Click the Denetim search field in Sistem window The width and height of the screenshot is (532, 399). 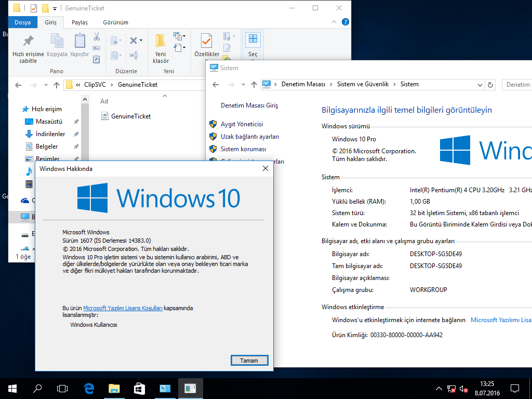516,85
